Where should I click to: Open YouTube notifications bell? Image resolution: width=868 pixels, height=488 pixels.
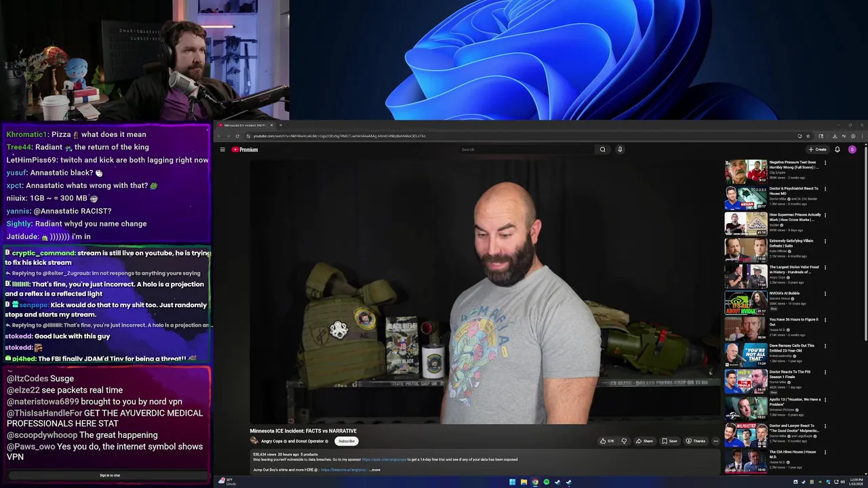tap(837, 149)
